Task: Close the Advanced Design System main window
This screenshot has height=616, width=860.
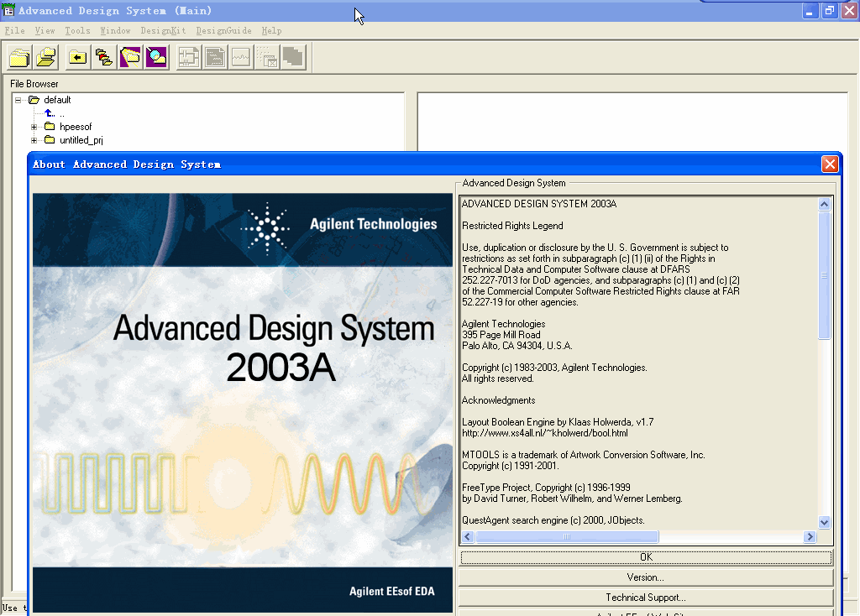Action: tap(850, 10)
